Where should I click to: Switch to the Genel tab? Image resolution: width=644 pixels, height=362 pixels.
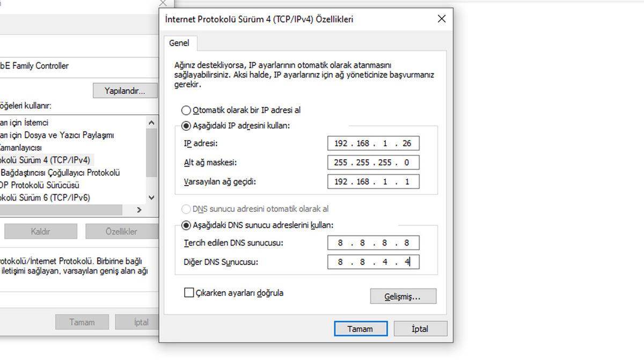180,43
